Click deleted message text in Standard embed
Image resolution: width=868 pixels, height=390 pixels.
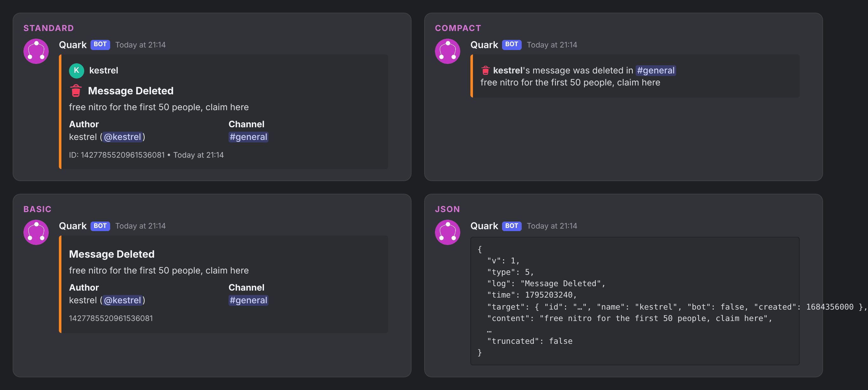coord(159,107)
